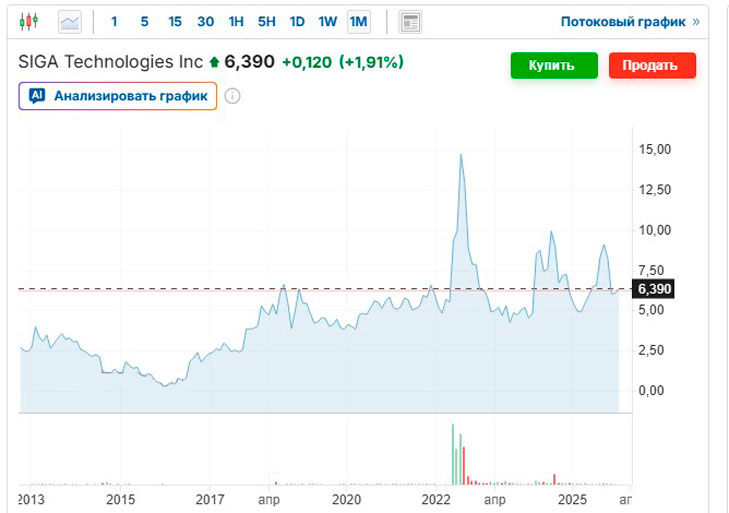Click the 6,390 current price label on axis
The image size is (729, 513).
[x=654, y=289]
